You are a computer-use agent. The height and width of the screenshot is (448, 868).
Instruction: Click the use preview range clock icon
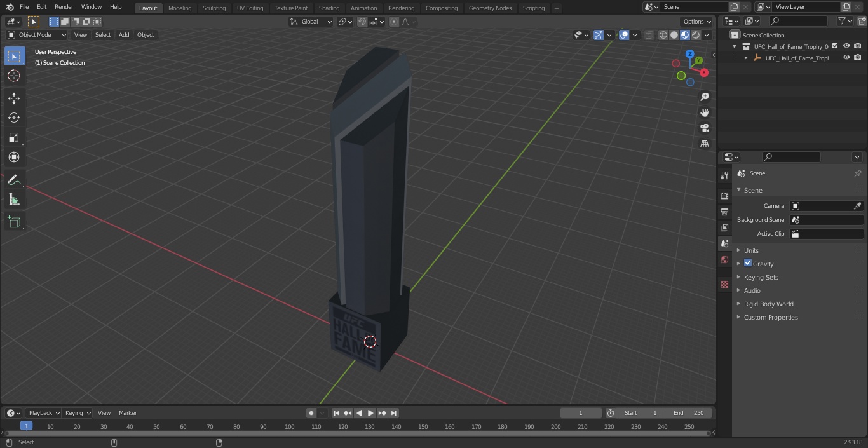coord(610,413)
